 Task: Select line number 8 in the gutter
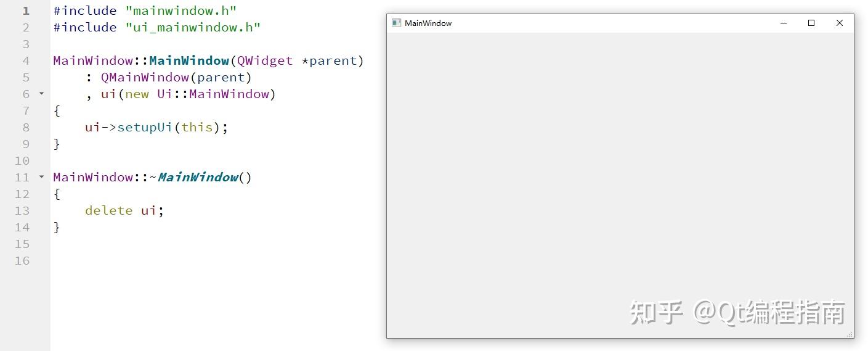26,127
